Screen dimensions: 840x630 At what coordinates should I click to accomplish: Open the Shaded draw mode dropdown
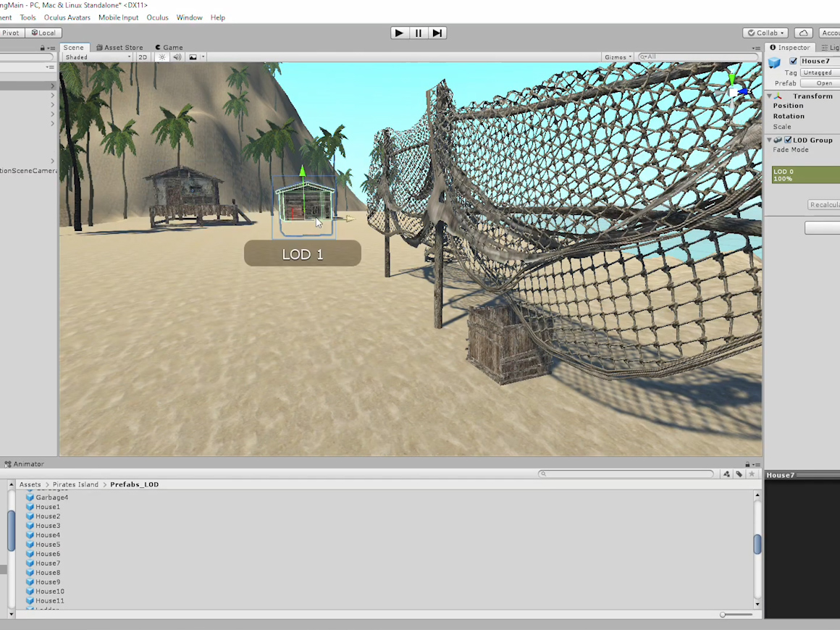point(98,57)
